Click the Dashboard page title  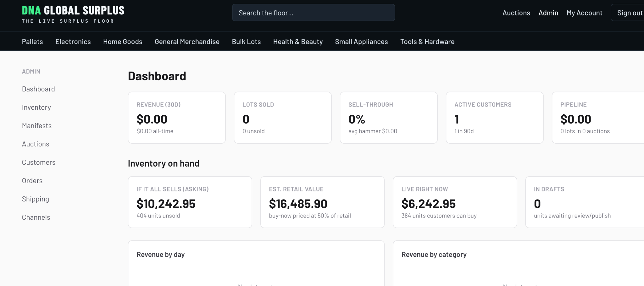pos(157,76)
